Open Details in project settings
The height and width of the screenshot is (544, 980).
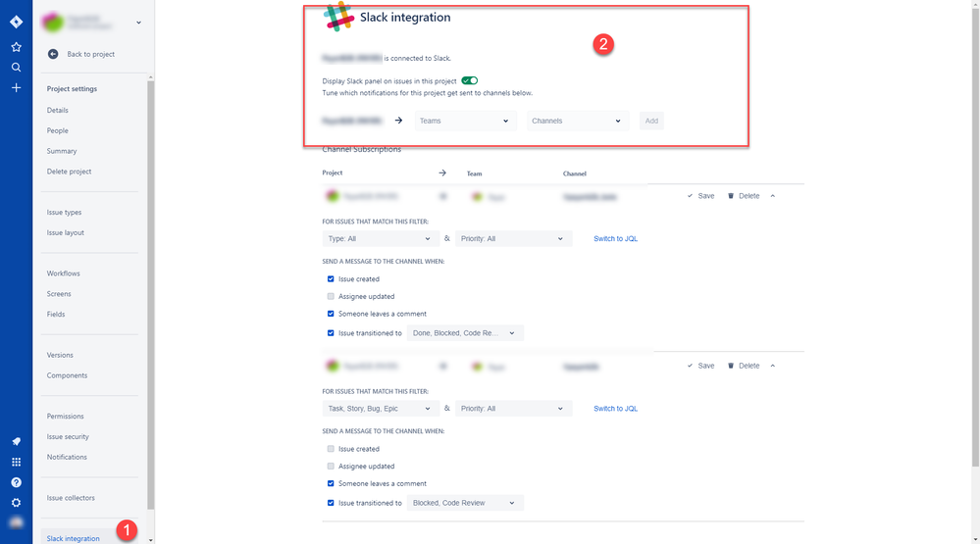[x=58, y=111]
